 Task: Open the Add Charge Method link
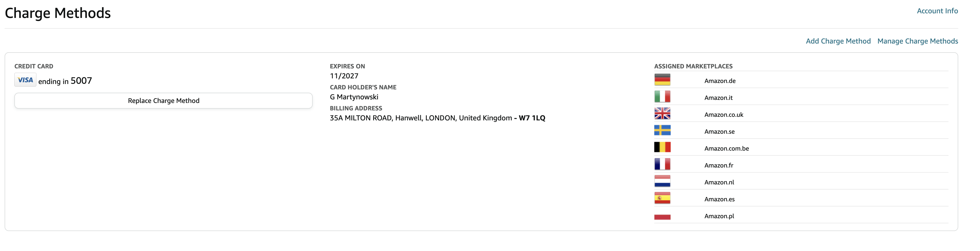838,41
